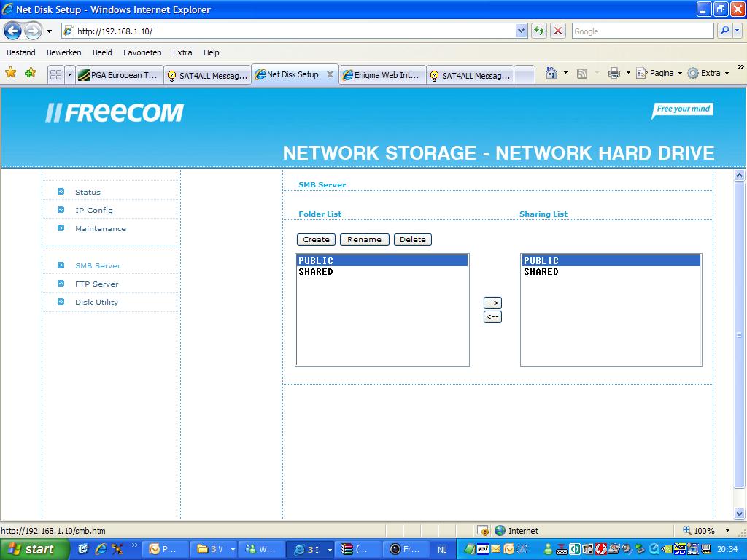Switch to the PGA European T... tab
This screenshot has height=560, width=747.
(x=119, y=75)
